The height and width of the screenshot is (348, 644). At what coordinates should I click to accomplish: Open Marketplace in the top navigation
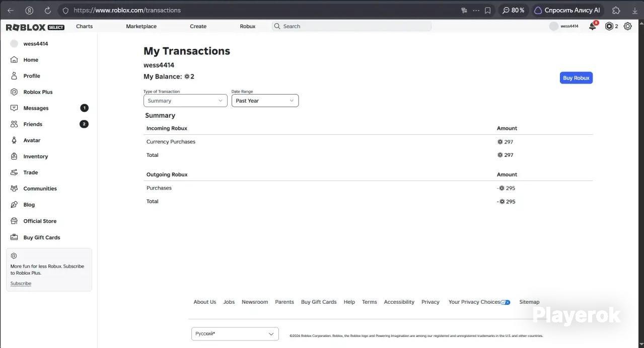141,26
